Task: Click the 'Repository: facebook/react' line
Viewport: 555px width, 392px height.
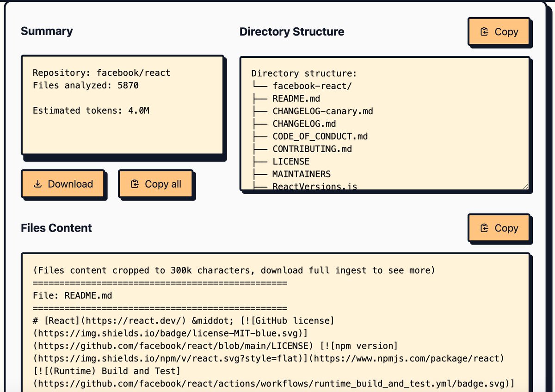Action: [102, 73]
